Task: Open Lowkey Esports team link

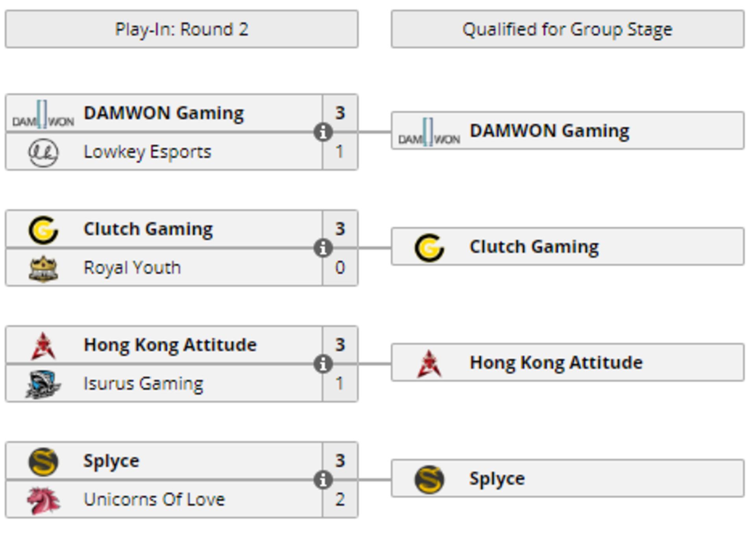Action: coord(148,152)
